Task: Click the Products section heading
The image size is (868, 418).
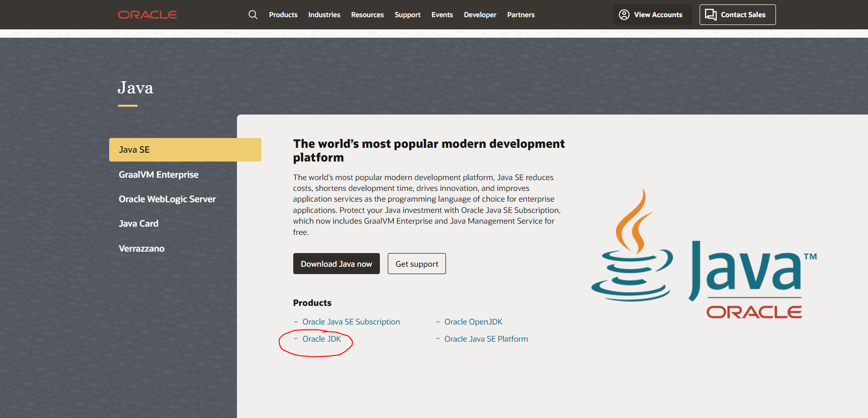Action: [312, 303]
